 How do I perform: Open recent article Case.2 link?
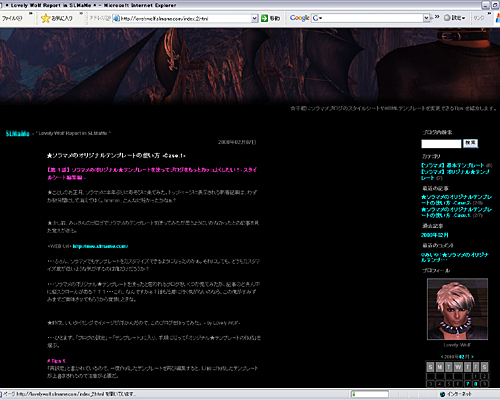(456, 200)
